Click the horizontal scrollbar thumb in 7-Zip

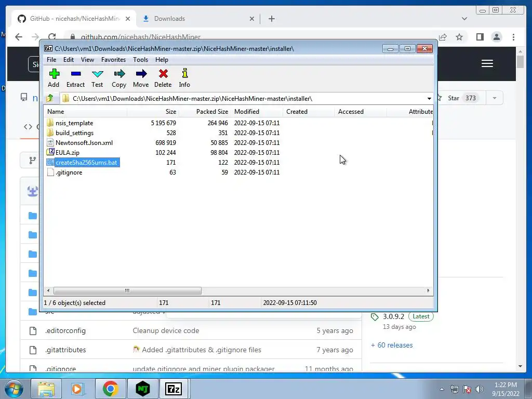tap(127, 291)
